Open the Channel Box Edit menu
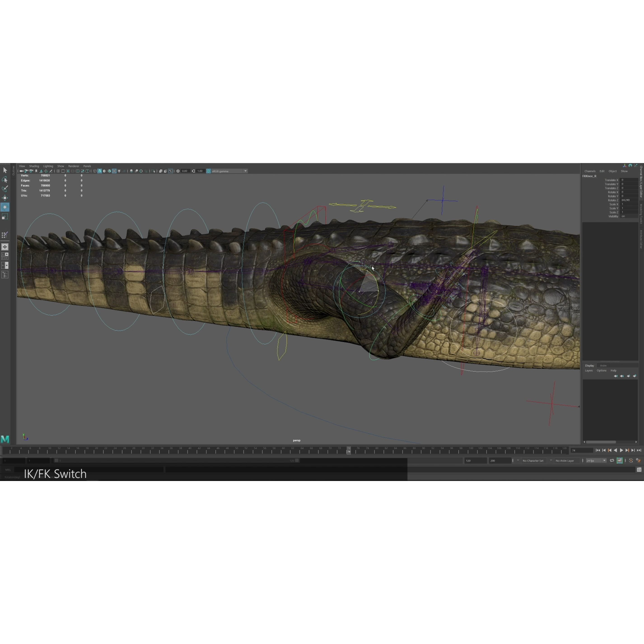Viewport: 644px width, 644px height. [602, 171]
